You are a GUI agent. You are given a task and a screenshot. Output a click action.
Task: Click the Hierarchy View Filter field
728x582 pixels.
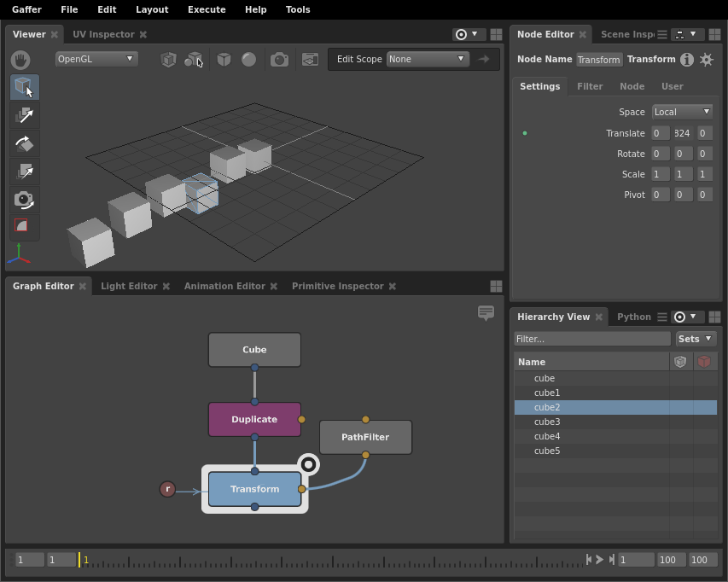coord(592,339)
